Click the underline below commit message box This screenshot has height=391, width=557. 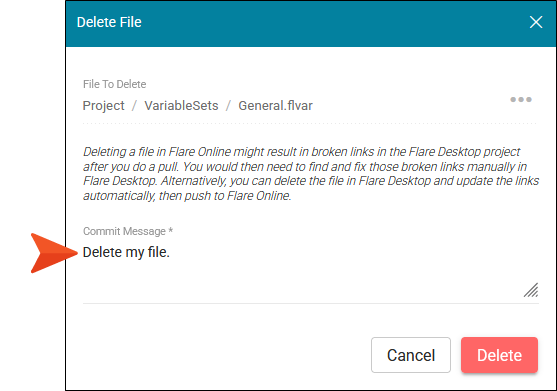tap(311, 303)
